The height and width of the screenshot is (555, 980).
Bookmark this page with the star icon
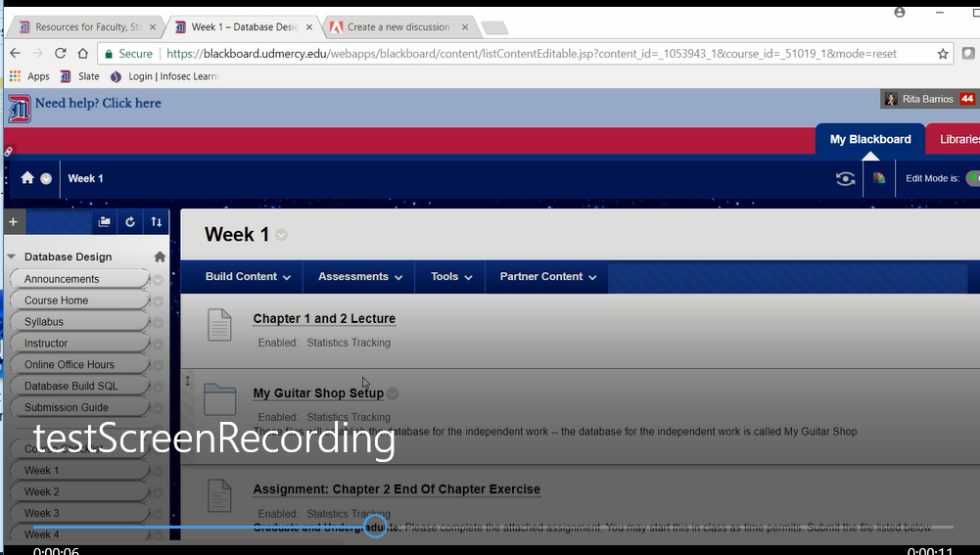[x=943, y=54]
